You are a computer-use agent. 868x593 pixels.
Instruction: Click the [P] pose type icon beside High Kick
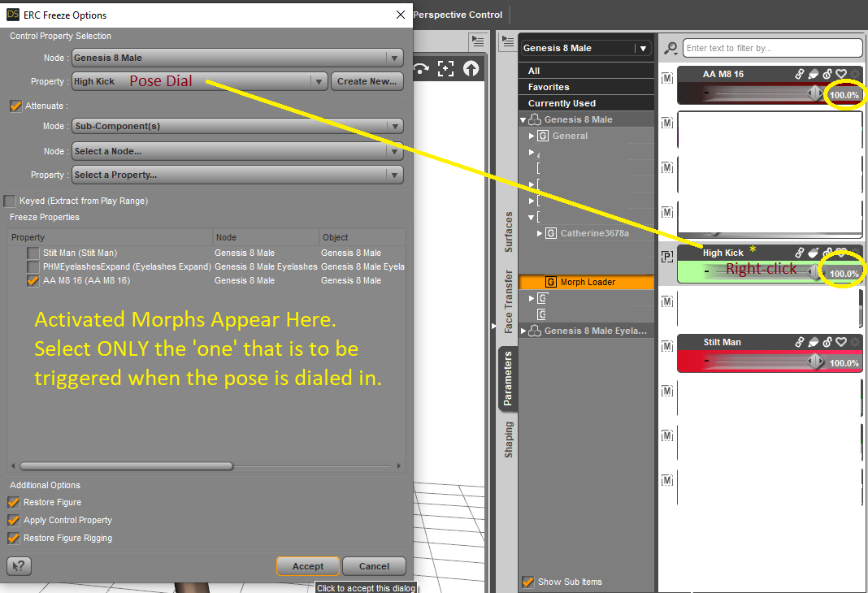coord(667,257)
